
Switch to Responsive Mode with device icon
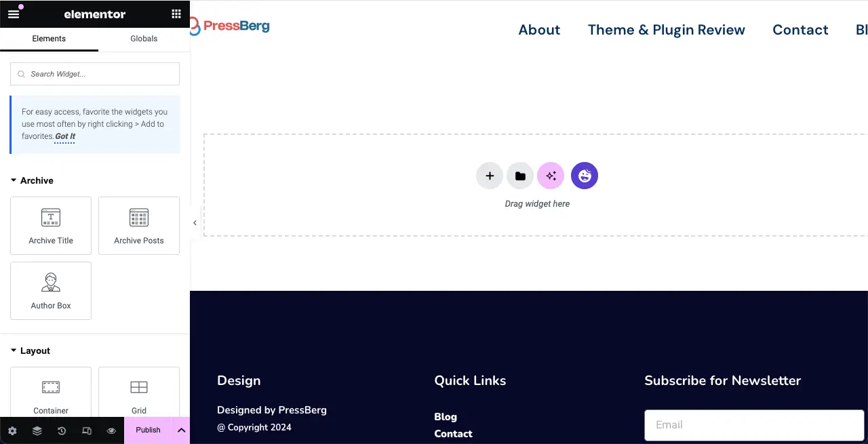click(x=87, y=430)
